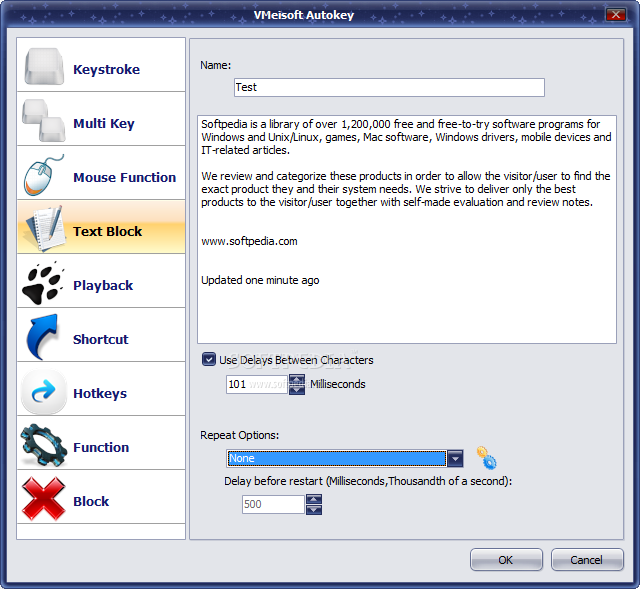Image resolution: width=640 pixels, height=589 pixels.
Task: Close the VMeisoft Autokey window
Action: (x=616, y=15)
